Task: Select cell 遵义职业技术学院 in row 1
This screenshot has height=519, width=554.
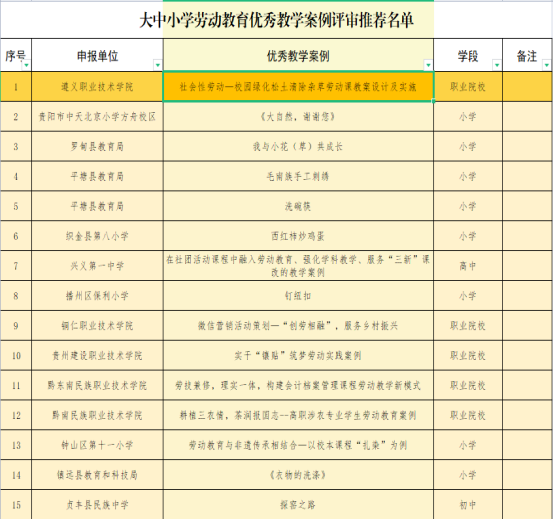Action: (98, 87)
